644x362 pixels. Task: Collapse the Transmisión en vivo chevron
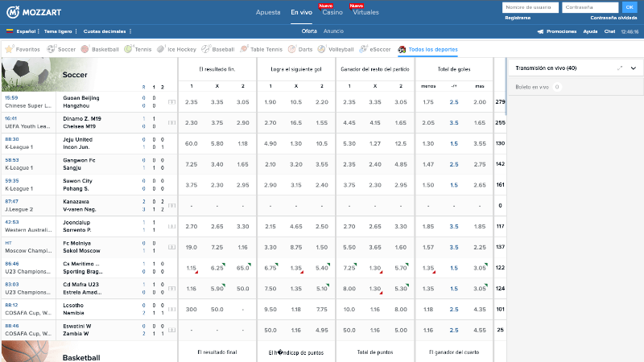[634, 68]
